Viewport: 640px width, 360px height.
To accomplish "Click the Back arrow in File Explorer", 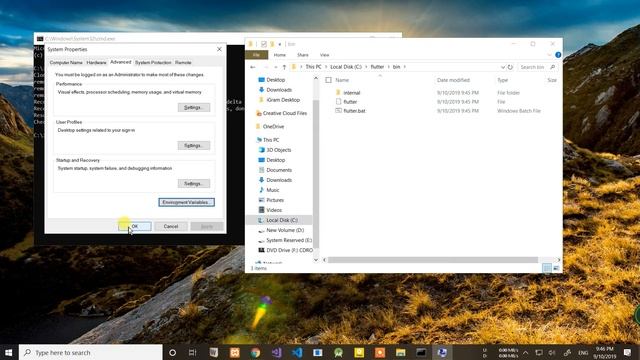I will (x=253, y=67).
